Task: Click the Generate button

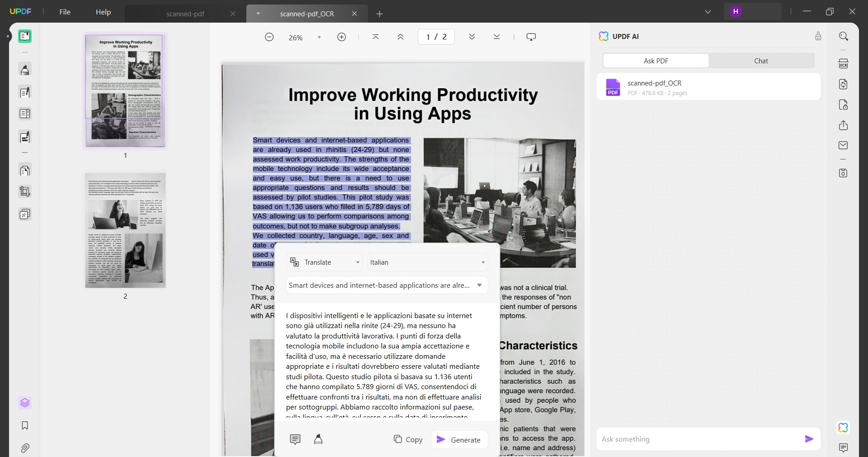Action: click(x=459, y=440)
